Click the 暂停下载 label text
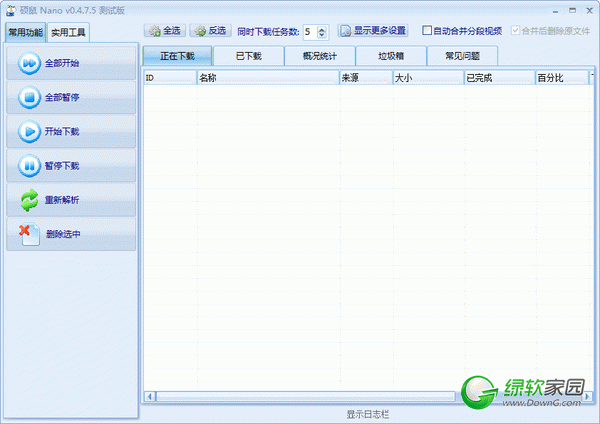 click(x=62, y=166)
